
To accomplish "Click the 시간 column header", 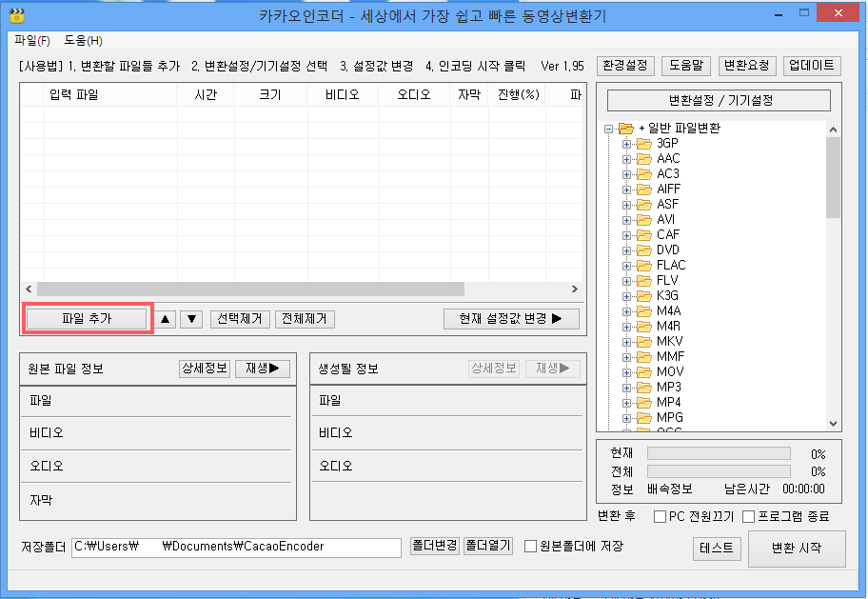I will pos(206,94).
